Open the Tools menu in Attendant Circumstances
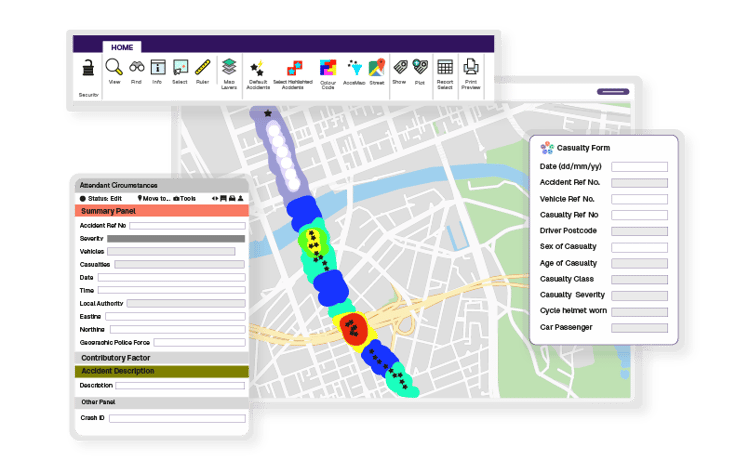This screenshot has width=736, height=473. [184, 198]
